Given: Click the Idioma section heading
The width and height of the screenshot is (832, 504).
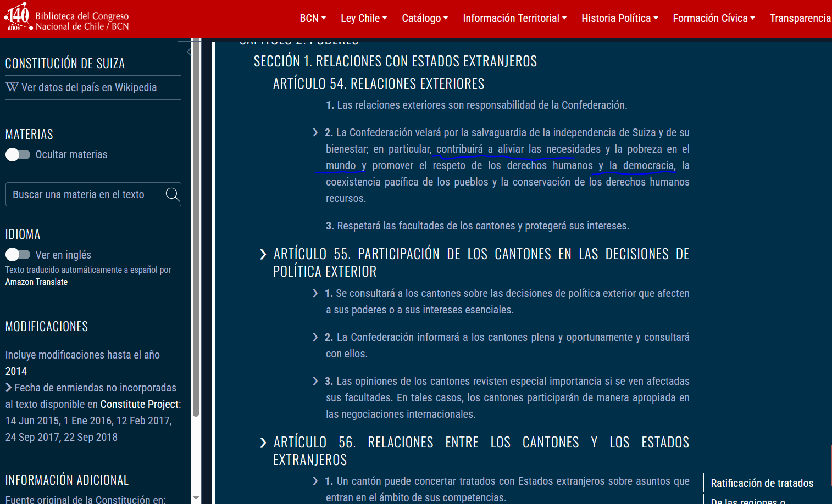Looking at the screenshot, I should pos(23,234).
